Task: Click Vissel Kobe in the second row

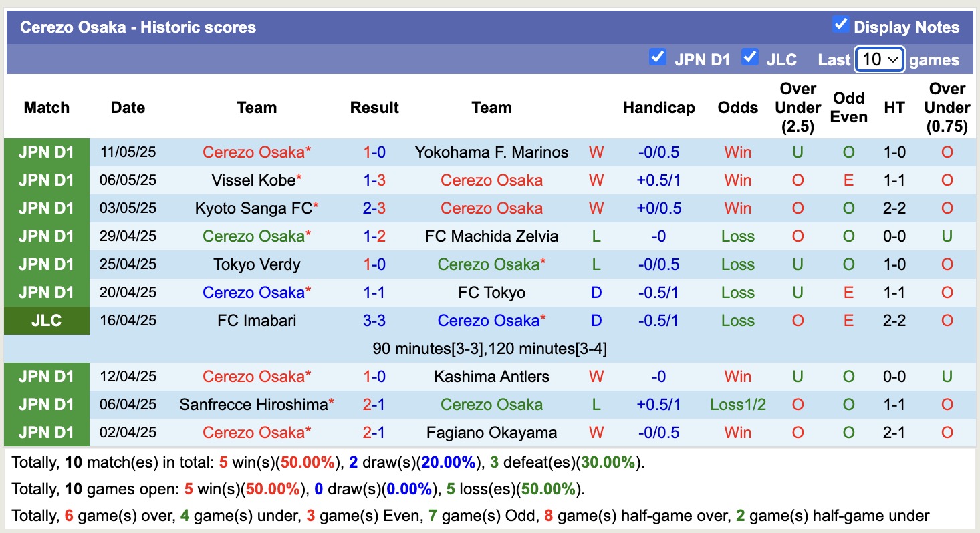Action: 252,180
